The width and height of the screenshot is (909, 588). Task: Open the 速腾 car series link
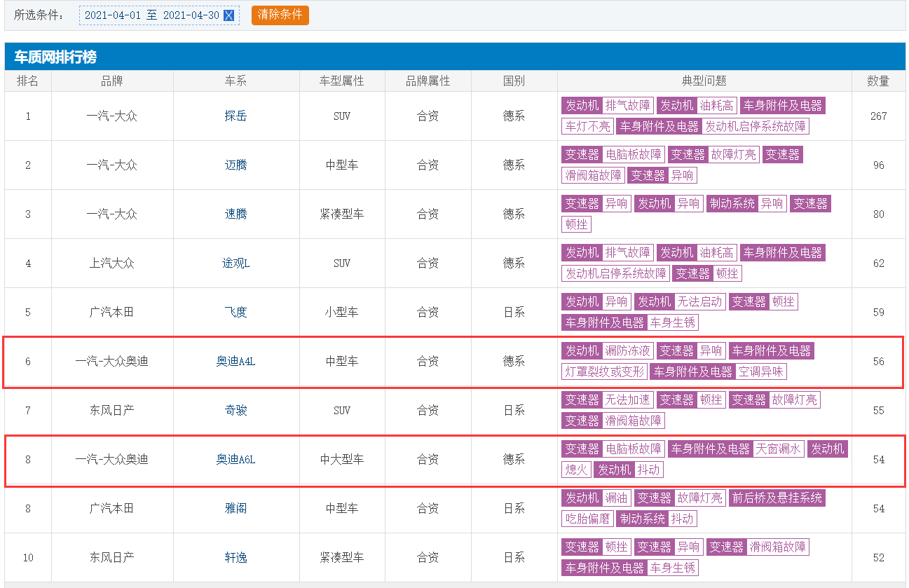(x=236, y=214)
